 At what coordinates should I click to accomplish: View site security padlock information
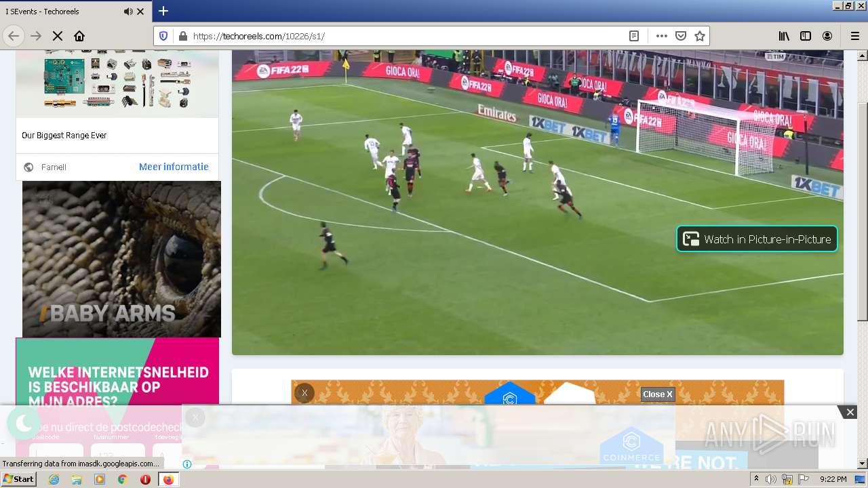pyautogui.click(x=182, y=36)
